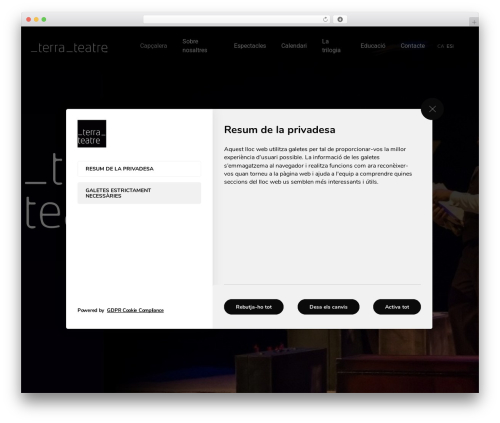Open the Espectacles menu item
This screenshot has width=500, height=423.
pyautogui.click(x=250, y=46)
